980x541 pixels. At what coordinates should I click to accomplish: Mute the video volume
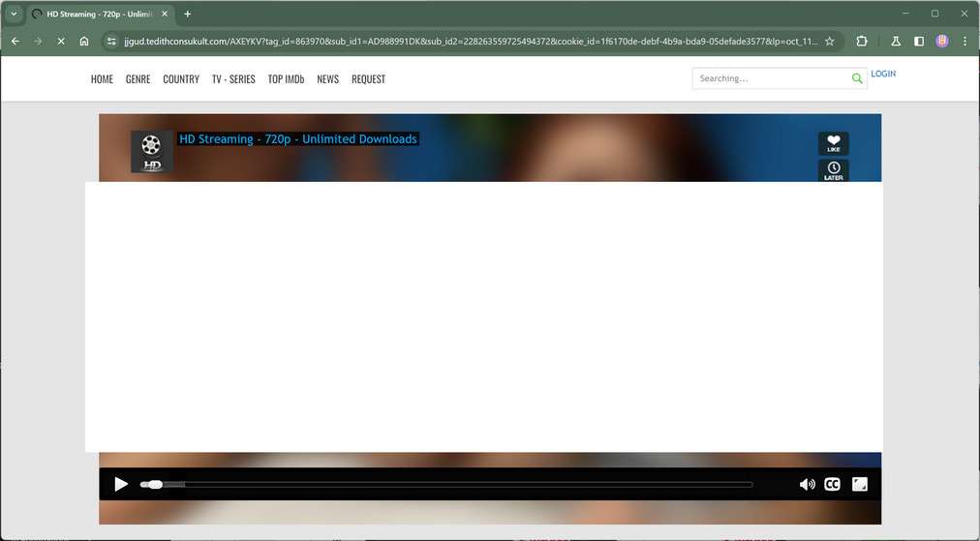[x=807, y=484]
